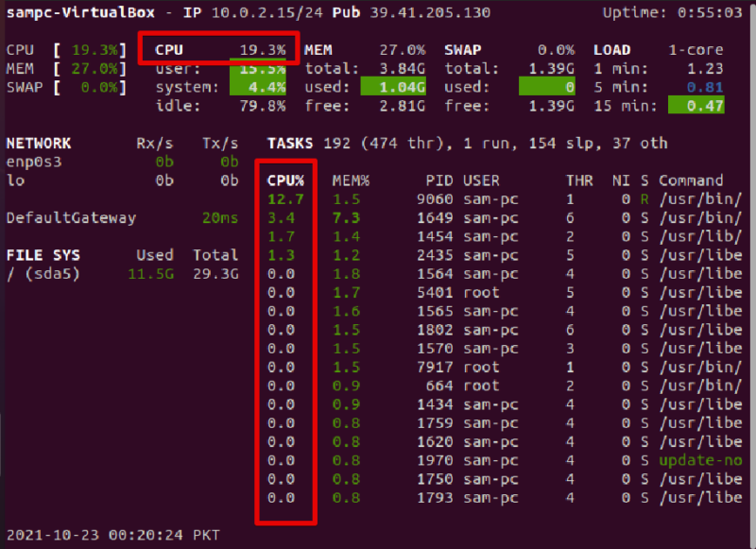Select the enp0s3 network interface
Image resolution: width=756 pixels, height=549 pixels.
[33, 163]
